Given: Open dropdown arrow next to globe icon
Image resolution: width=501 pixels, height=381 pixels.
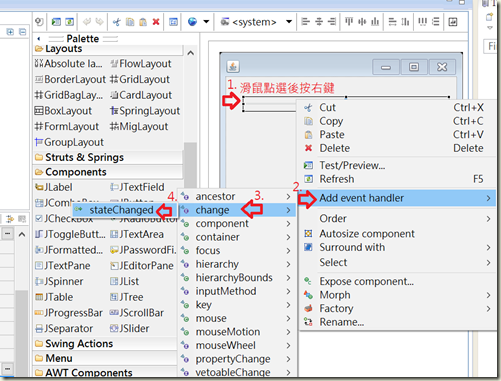Looking at the screenshot, I should (x=206, y=22).
